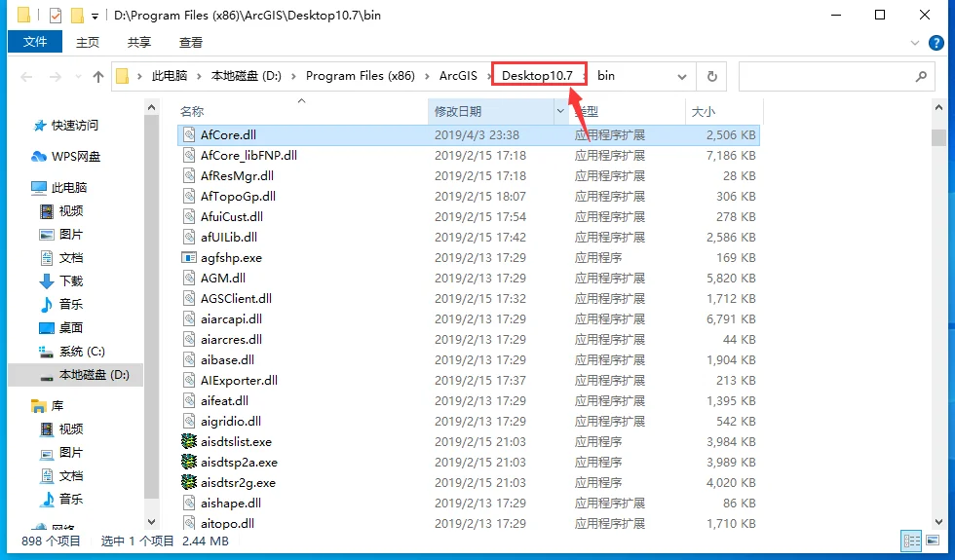Open 库 in the navigation pane
955x560 pixels.
[48, 405]
